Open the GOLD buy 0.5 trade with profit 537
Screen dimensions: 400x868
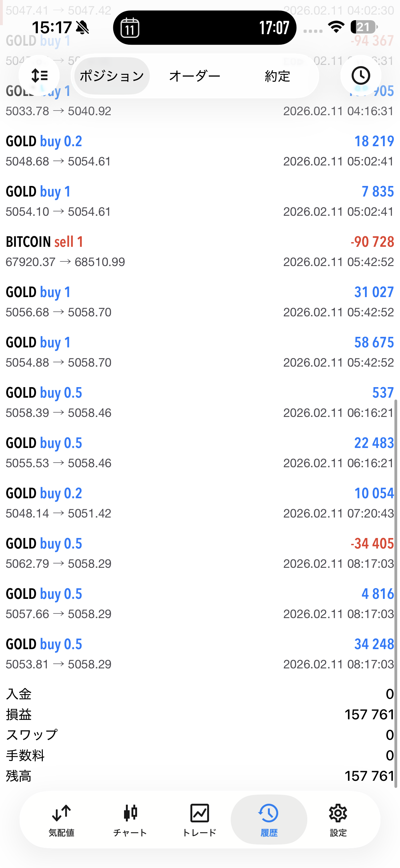(x=200, y=402)
